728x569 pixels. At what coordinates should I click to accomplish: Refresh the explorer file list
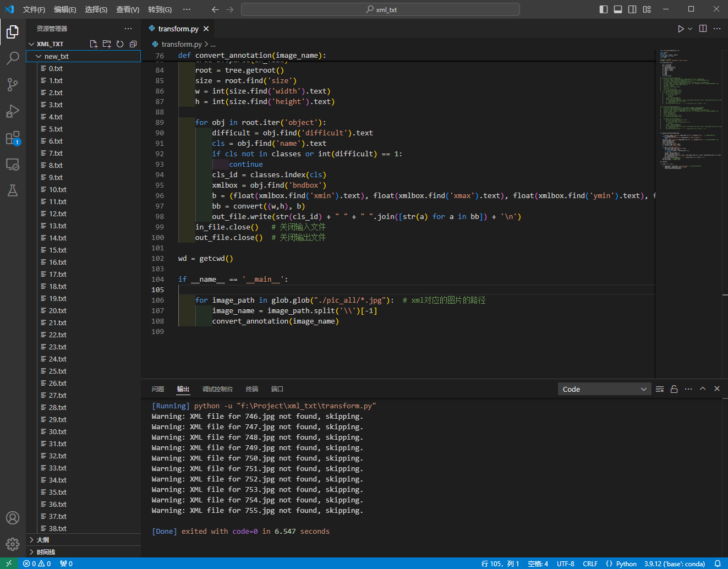120,44
